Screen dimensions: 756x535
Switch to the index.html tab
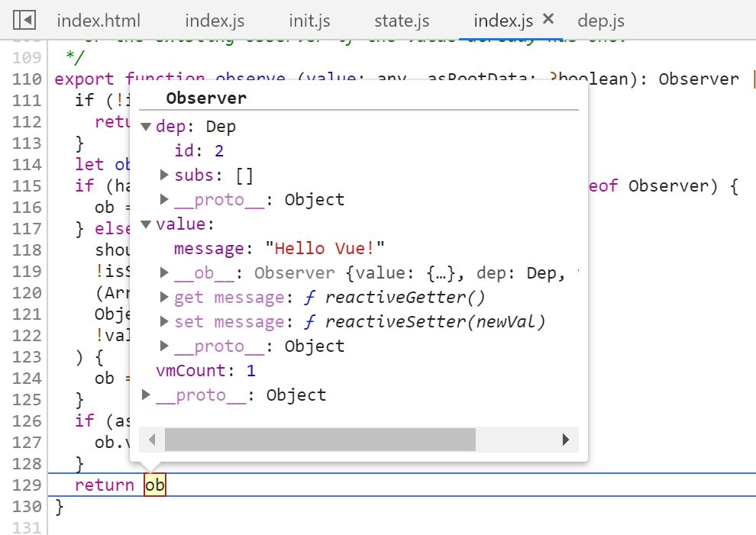coord(99,21)
